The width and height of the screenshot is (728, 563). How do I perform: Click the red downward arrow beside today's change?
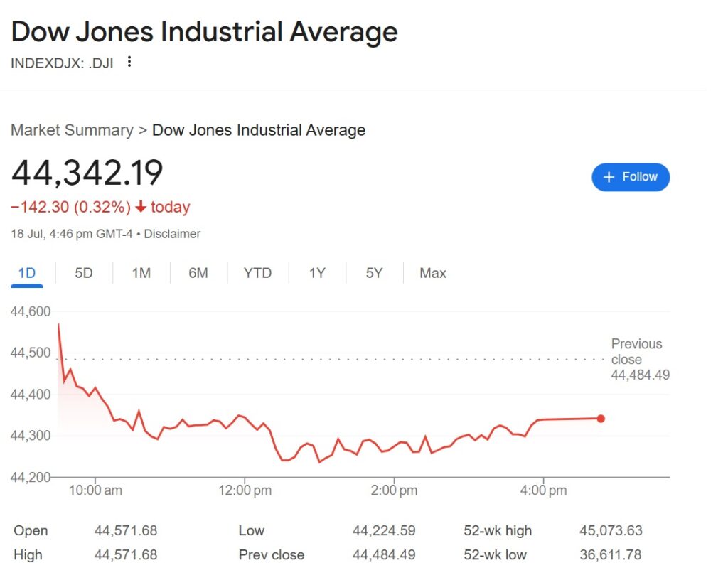point(140,207)
